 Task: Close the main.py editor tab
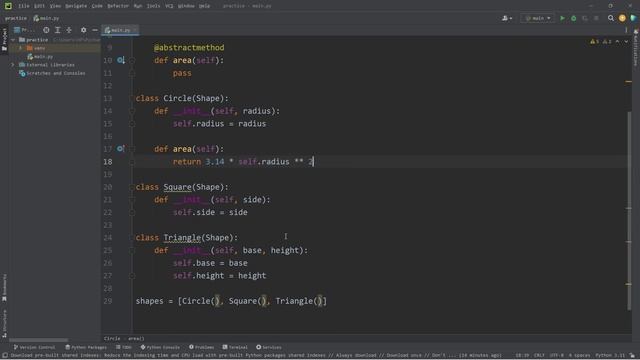[135, 30]
